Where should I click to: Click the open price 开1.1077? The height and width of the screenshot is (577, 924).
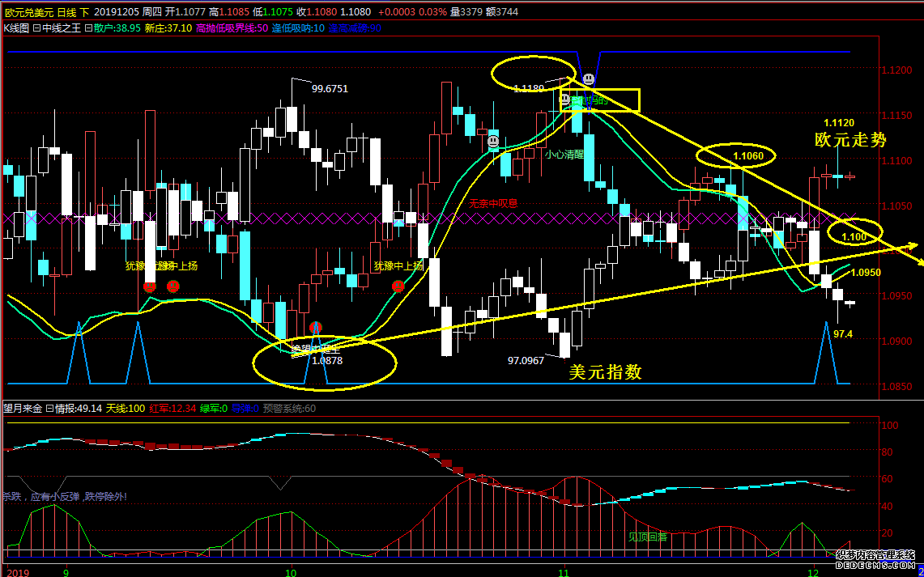click(185, 11)
